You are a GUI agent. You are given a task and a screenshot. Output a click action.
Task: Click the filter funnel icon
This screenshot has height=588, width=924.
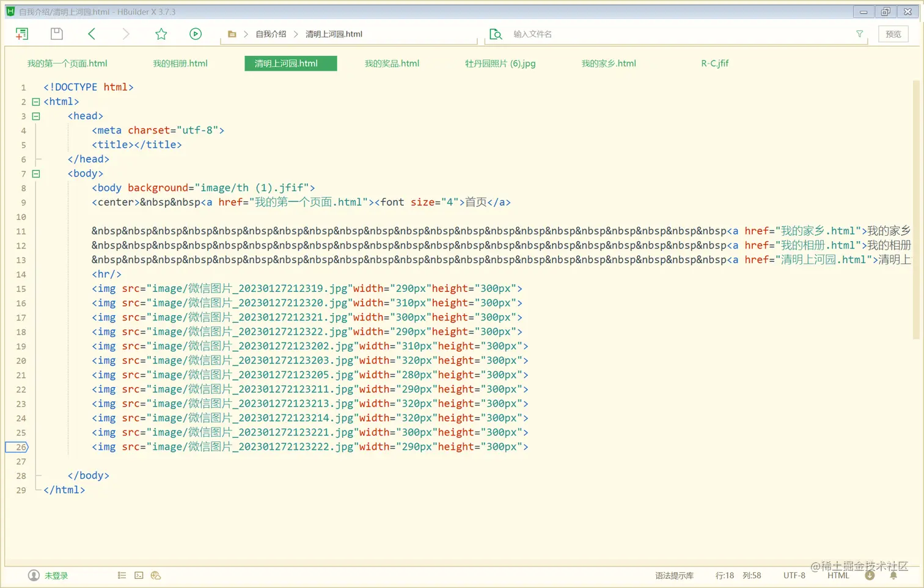(x=860, y=34)
